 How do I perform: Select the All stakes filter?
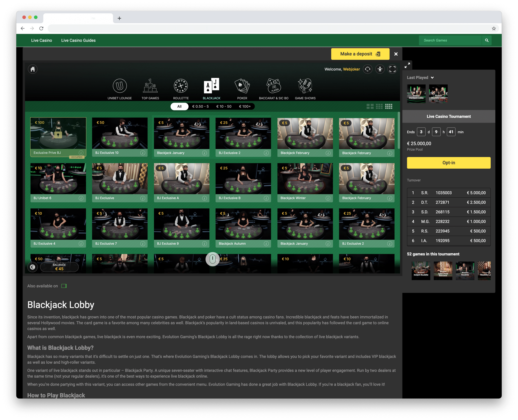(179, 107)
